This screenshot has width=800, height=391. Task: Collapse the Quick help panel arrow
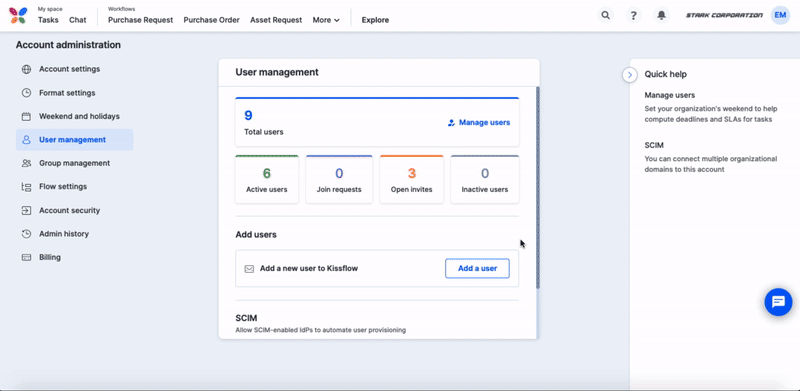(x=630, y=75)
